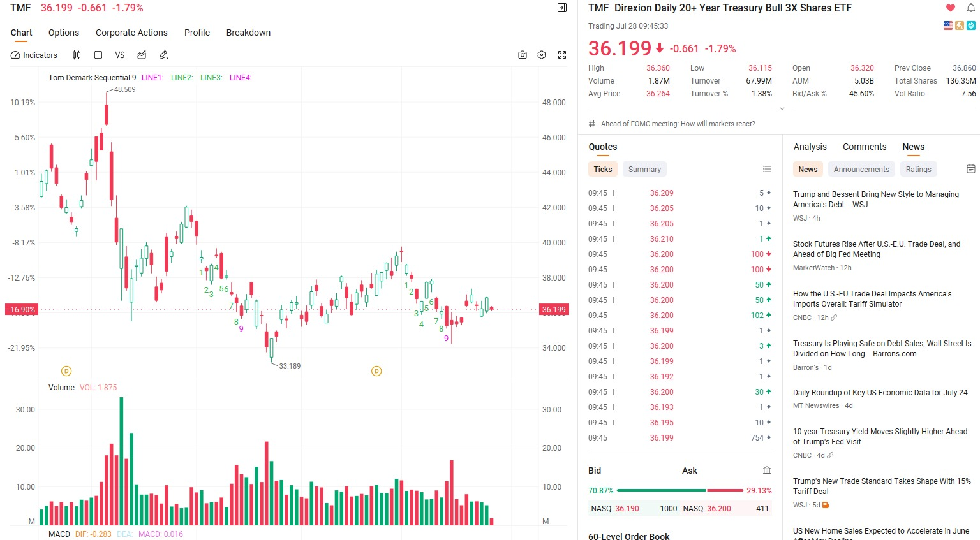Click the green bid percentage bar
The width and height of the screenshot is (980, 540).
661,490
